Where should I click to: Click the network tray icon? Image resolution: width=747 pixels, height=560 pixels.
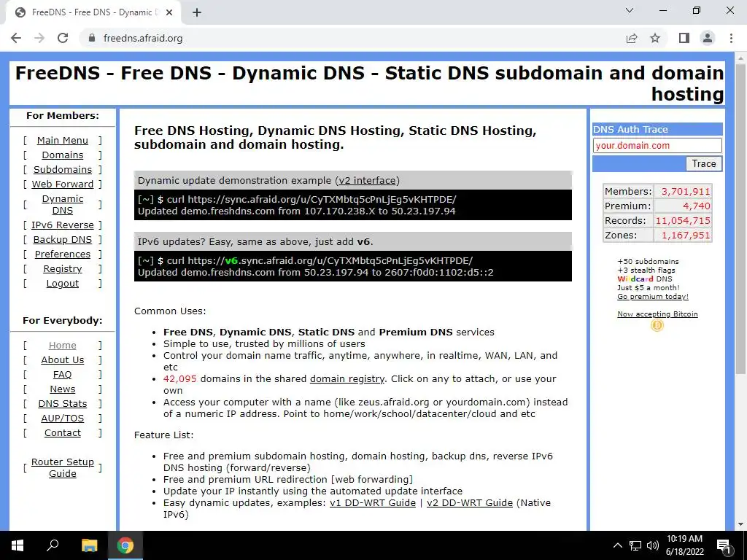click(635, 545)
